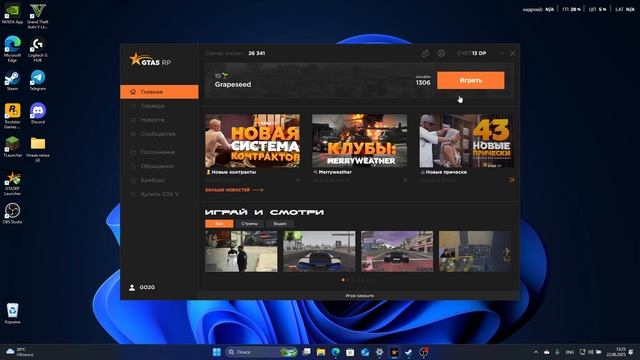640x360 pixels.
Task: Click the orange next-news arrow icon
Action: click(x=511, y=180)
